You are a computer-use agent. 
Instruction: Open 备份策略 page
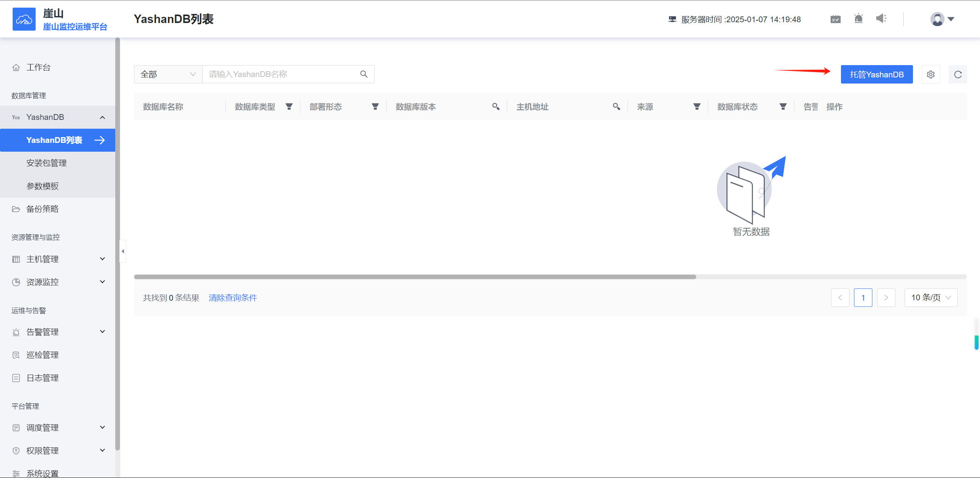pos(57,209)
